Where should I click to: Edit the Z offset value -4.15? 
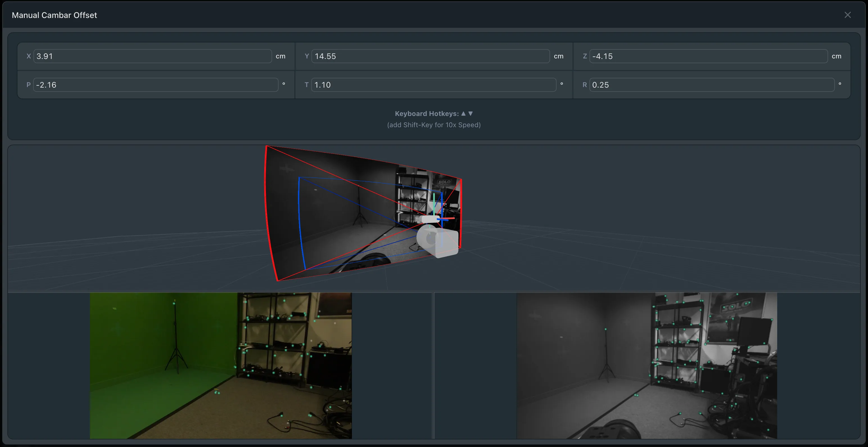click(709, 56)
